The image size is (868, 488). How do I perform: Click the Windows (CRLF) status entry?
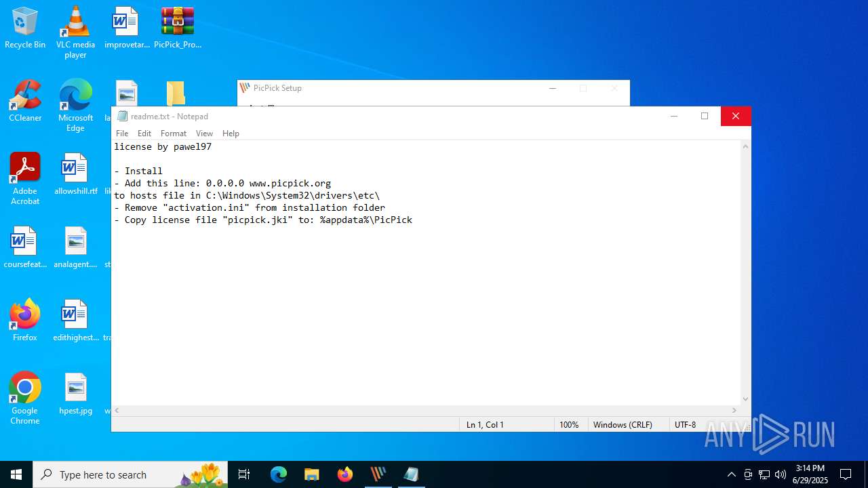pos(623,424)
